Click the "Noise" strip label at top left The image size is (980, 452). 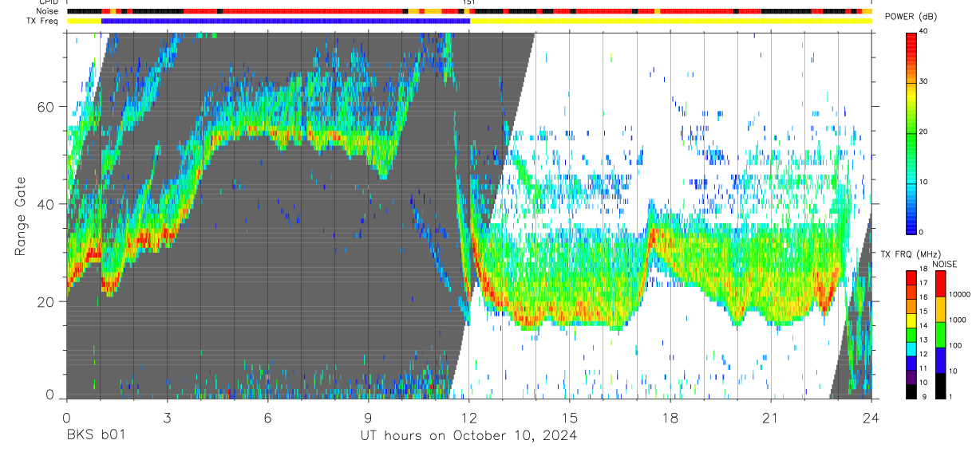(46, 11)
